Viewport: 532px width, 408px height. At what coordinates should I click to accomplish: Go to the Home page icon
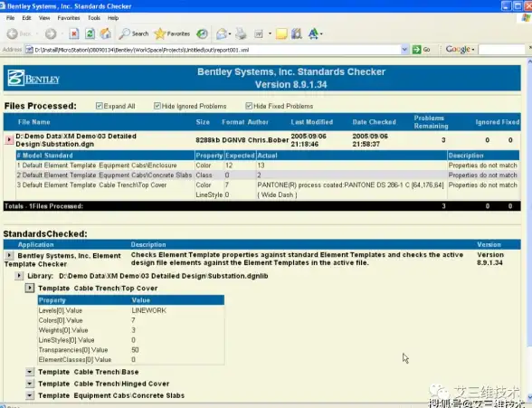pyautogui.click(x=106, y=33)
